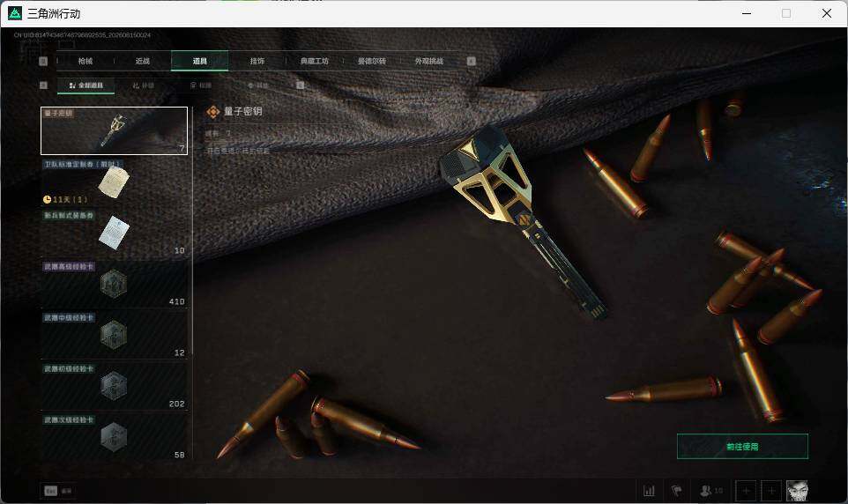Open the flag icon in bottom bar
Image resolution: width=848 pixels, height=504 pixels.
(x=676, y=491)
